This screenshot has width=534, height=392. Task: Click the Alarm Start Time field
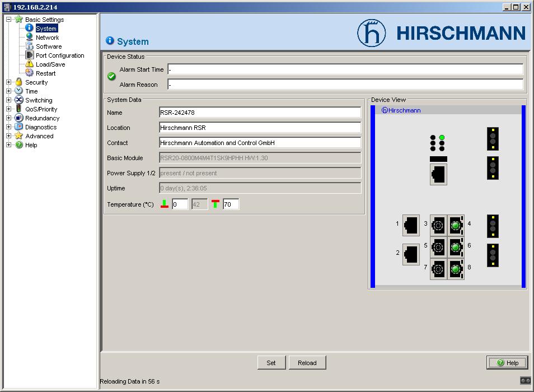pyautogui.click(x=345, y=69)
